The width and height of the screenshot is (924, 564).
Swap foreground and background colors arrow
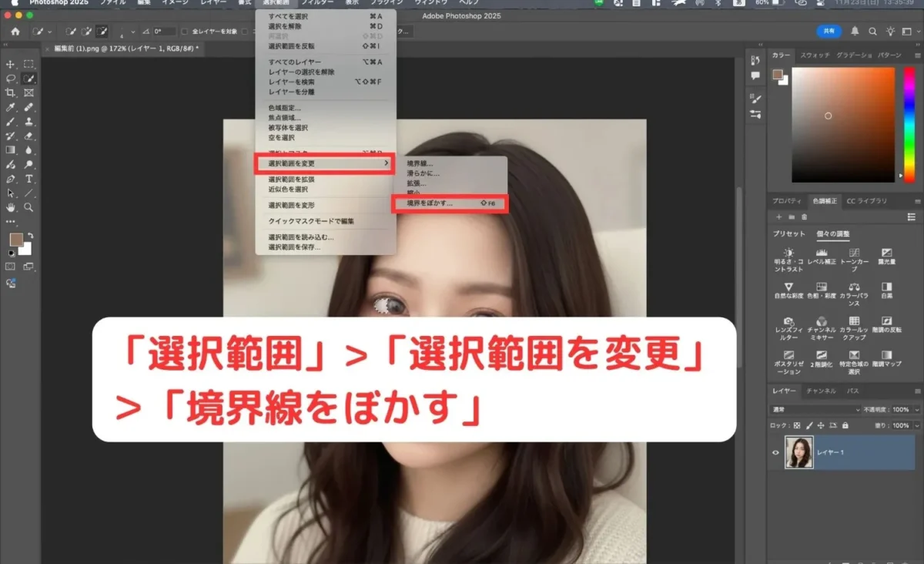(29, 235)
